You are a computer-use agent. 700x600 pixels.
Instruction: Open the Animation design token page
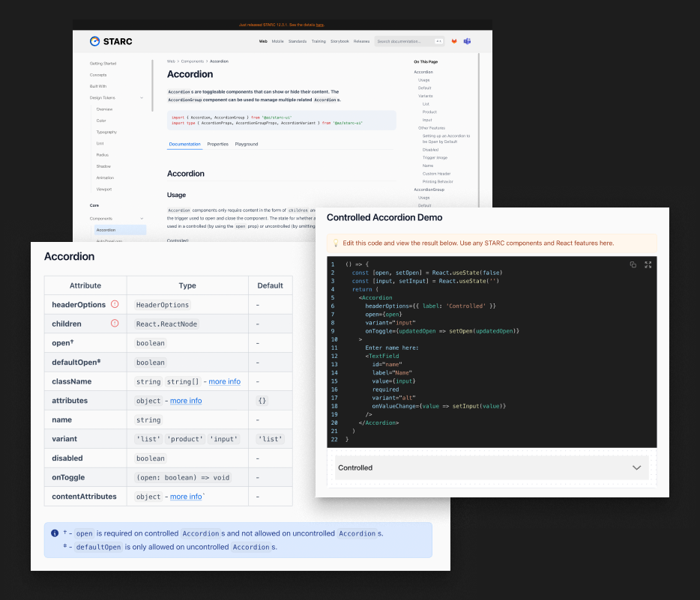pos(105,178)
